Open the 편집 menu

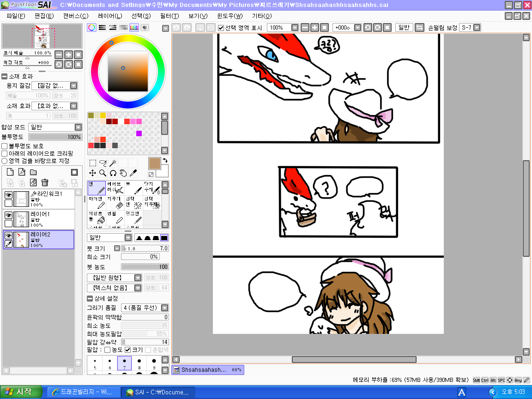coord(44,16)
